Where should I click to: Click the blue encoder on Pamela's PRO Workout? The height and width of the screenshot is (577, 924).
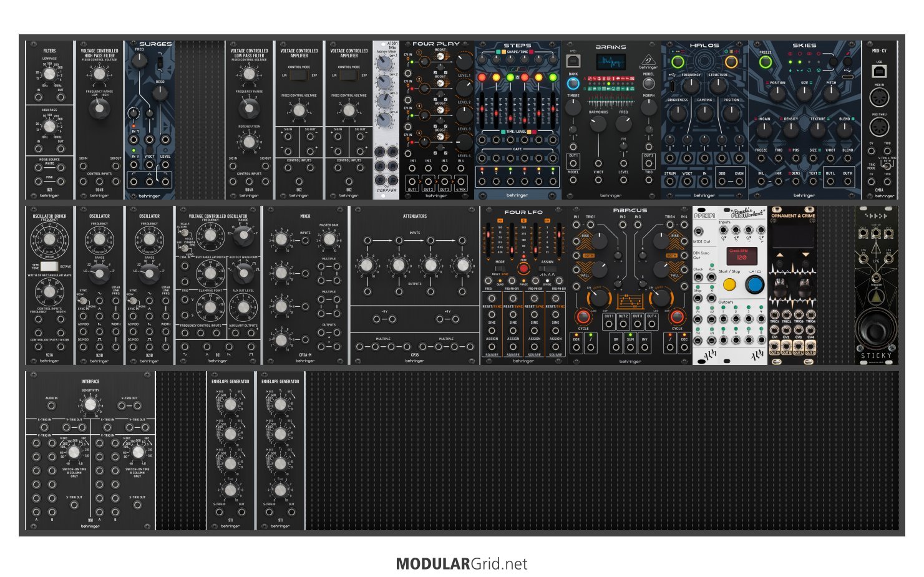[x=754, y=284]
